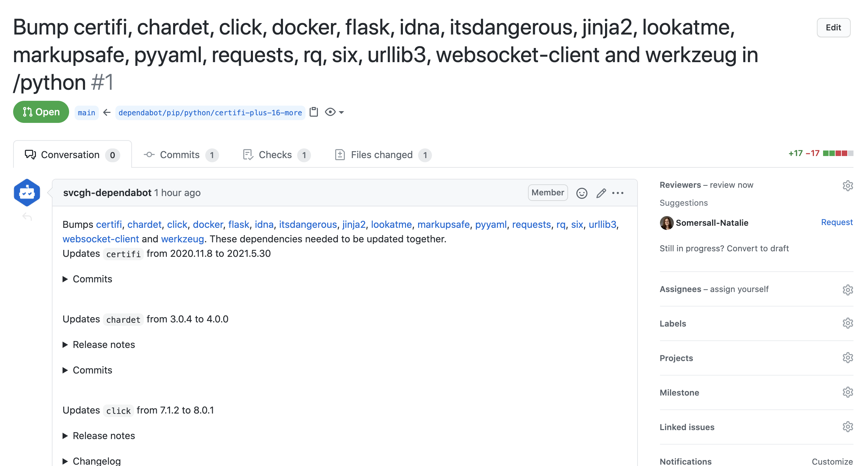The image size is (868, 466).
Task: Click the diff stat colored bar
Action: point(838,153)
